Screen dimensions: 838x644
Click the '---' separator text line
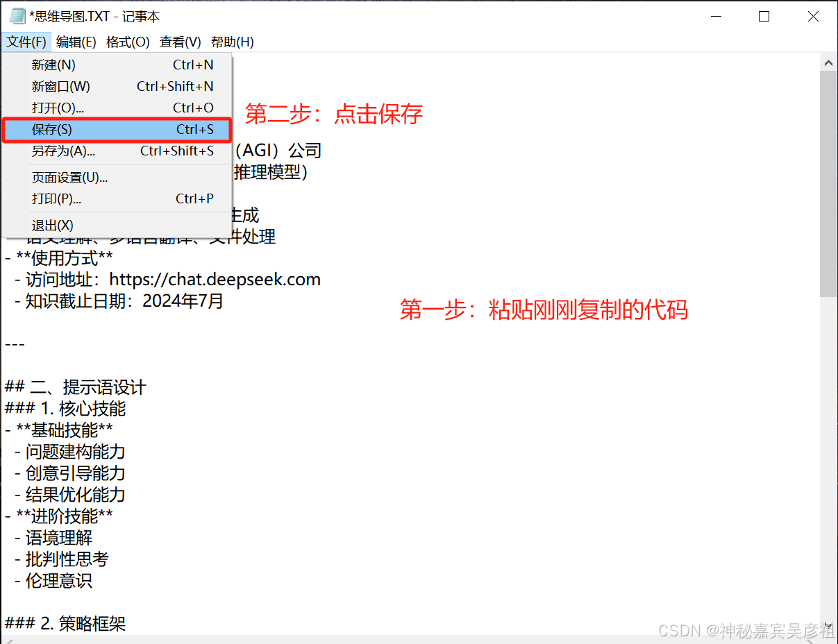tap(15, 344)
